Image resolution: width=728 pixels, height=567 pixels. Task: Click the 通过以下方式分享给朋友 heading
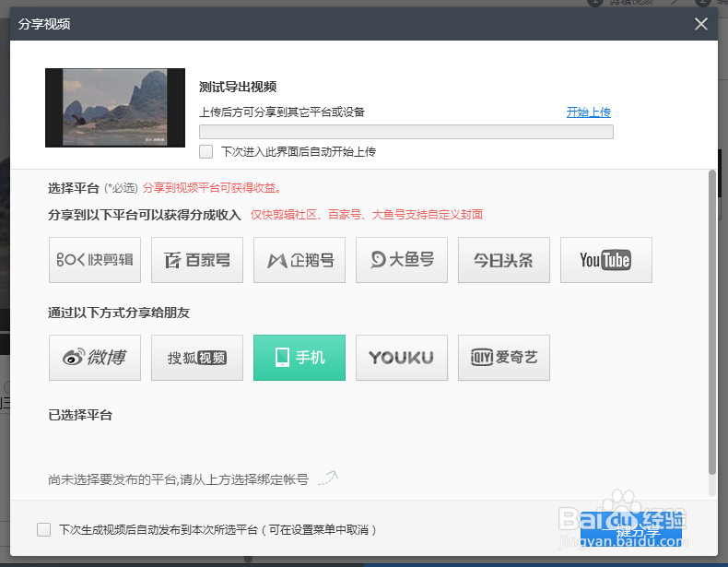[119, 313]
